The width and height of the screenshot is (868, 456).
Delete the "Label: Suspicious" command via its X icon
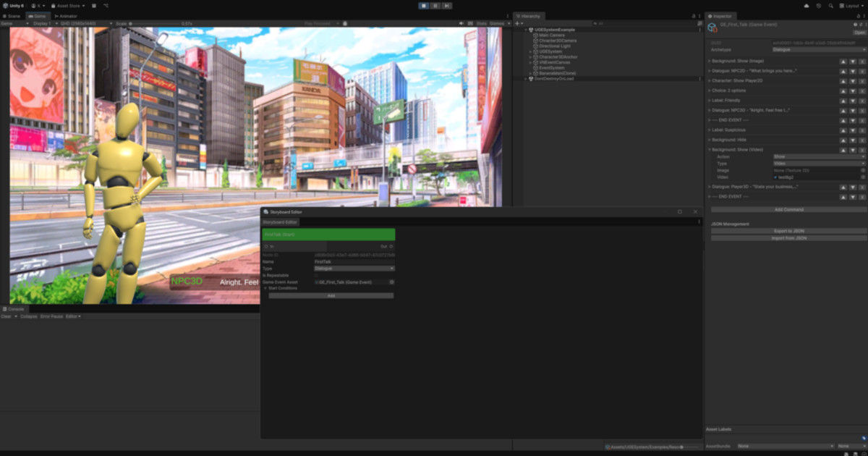point(863,130)
